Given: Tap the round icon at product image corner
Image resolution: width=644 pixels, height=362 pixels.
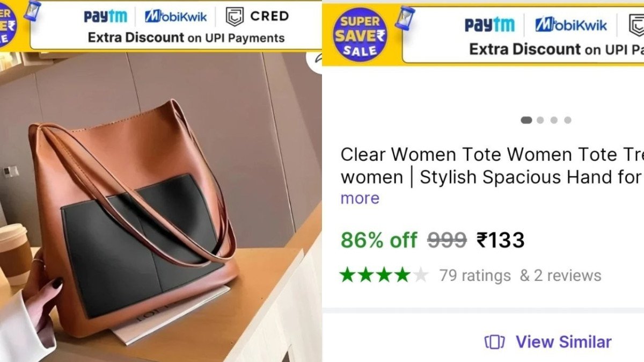Looking at the screenshot, I should (x=316, y=59).
